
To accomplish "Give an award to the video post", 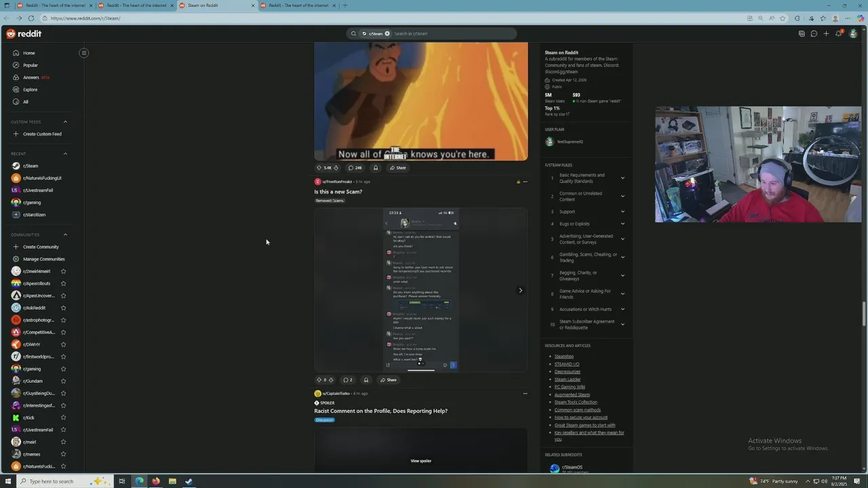I will (375, 167).
